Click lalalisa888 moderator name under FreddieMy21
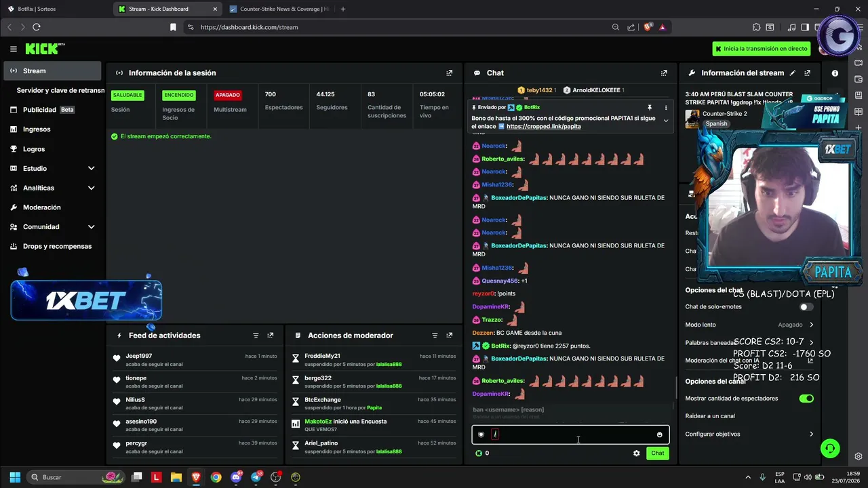 pos(389,364)
